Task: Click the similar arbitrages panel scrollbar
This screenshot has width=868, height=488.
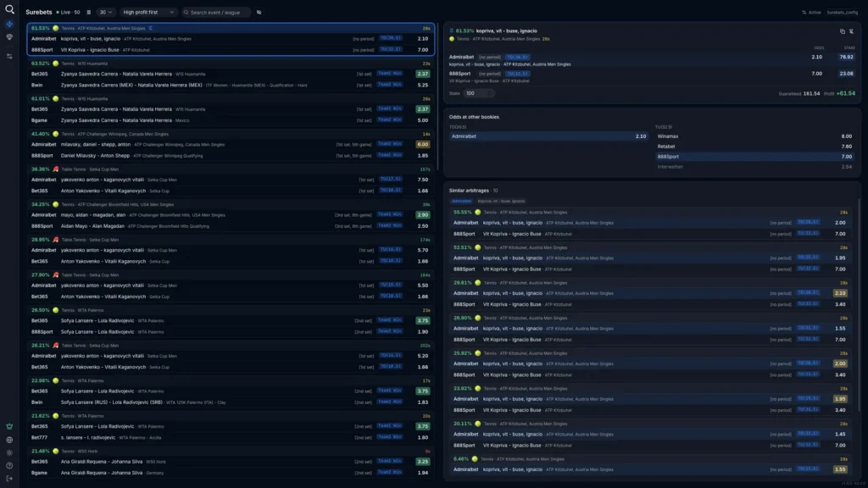Action: tap(860, 304)
